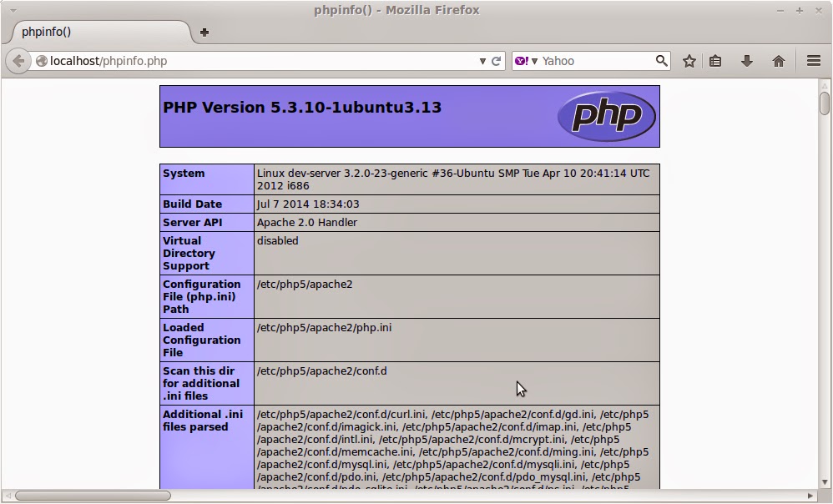The image size is (833, 504).
Task: Click the globe site identity icon
Action: pos(42,61)
